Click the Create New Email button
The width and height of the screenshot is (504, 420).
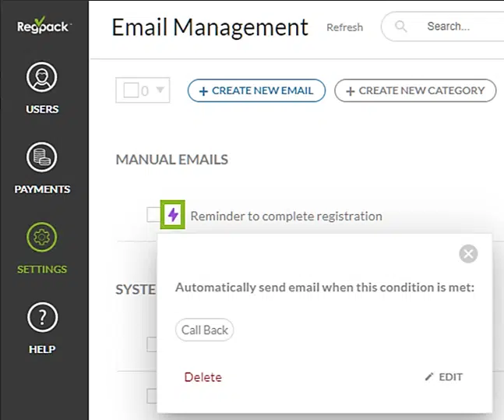256,90
